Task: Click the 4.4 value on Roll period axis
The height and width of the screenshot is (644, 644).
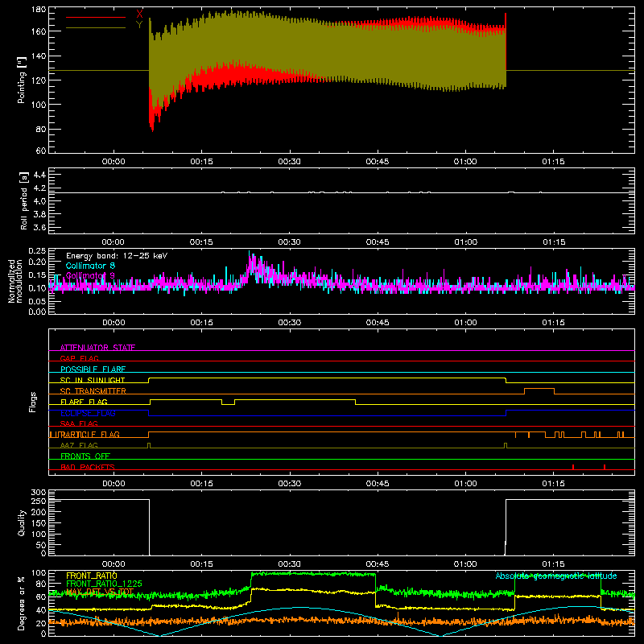Action: tap(39, 175)
